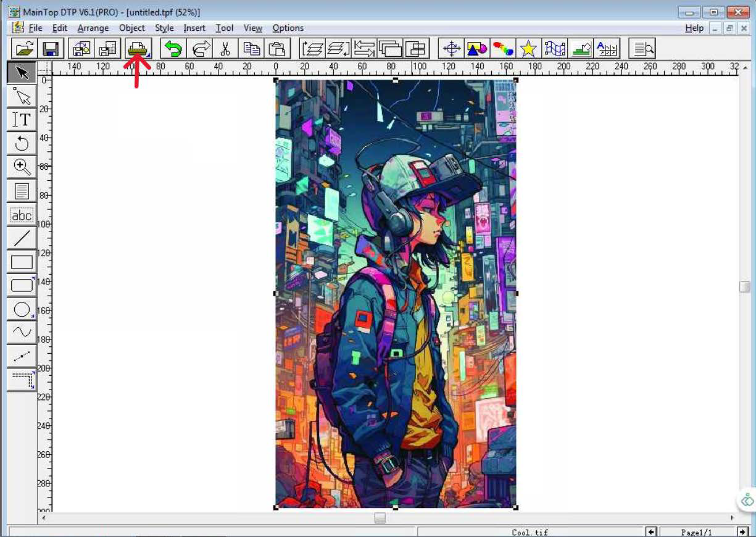Click the next page arrow button
Image resolution: width=756 pixels, height=537 pixels.
pos(742,531)
